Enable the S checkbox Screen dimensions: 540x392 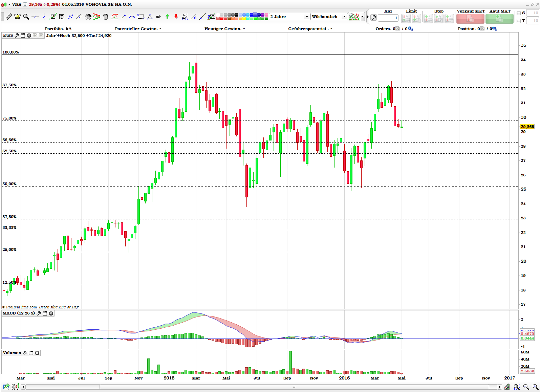519,13
